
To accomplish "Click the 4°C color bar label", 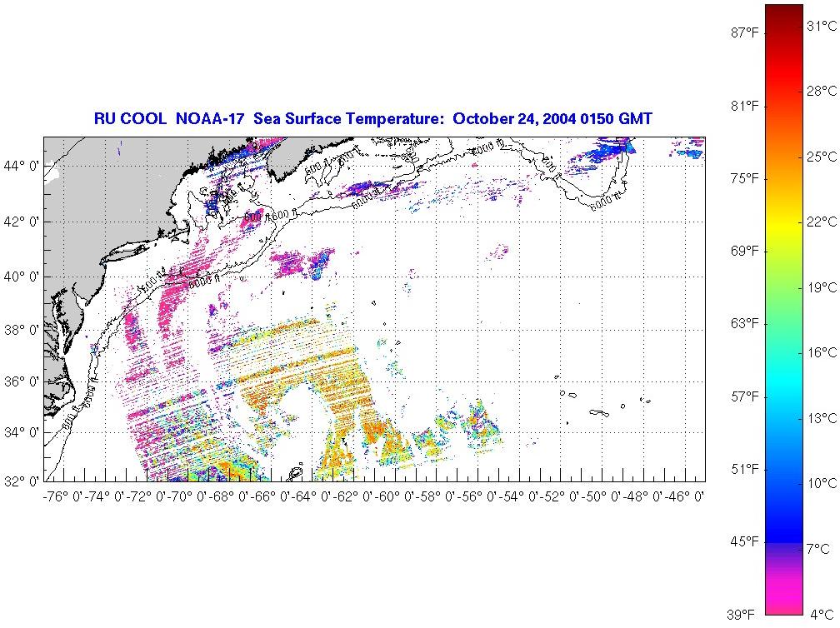I will (822, 615).
